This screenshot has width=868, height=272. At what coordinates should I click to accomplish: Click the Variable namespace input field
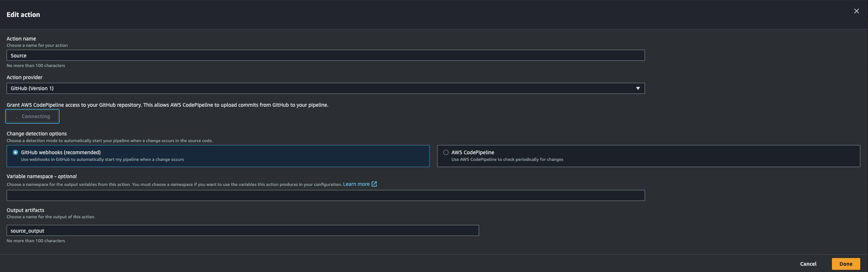[326, 195]
